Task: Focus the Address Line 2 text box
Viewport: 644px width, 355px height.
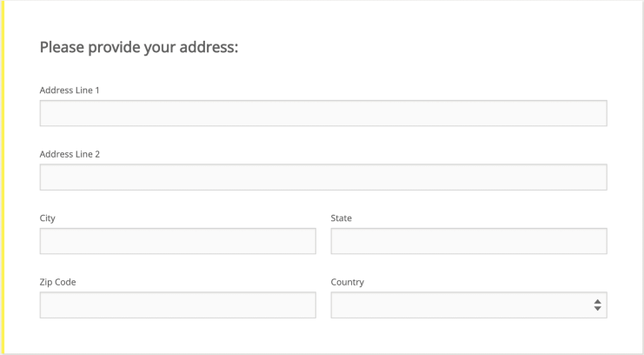Action: click(x=322, y=177)
